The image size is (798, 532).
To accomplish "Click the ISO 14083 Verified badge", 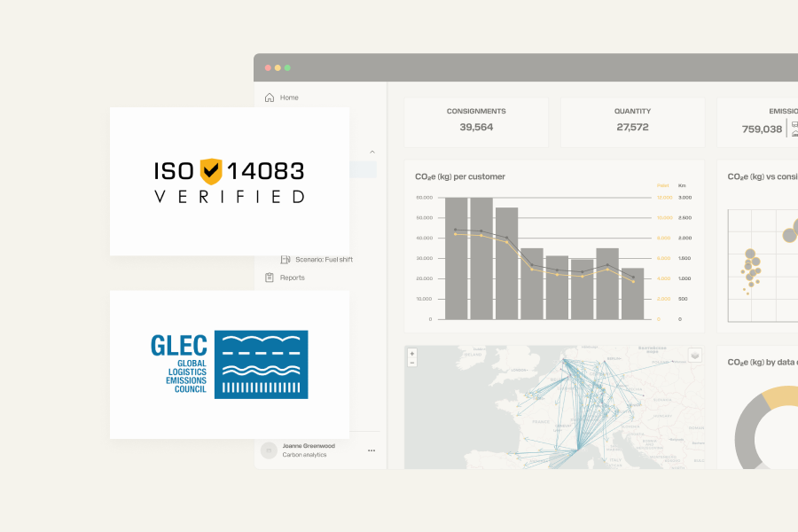I will [x=230, y=181].
